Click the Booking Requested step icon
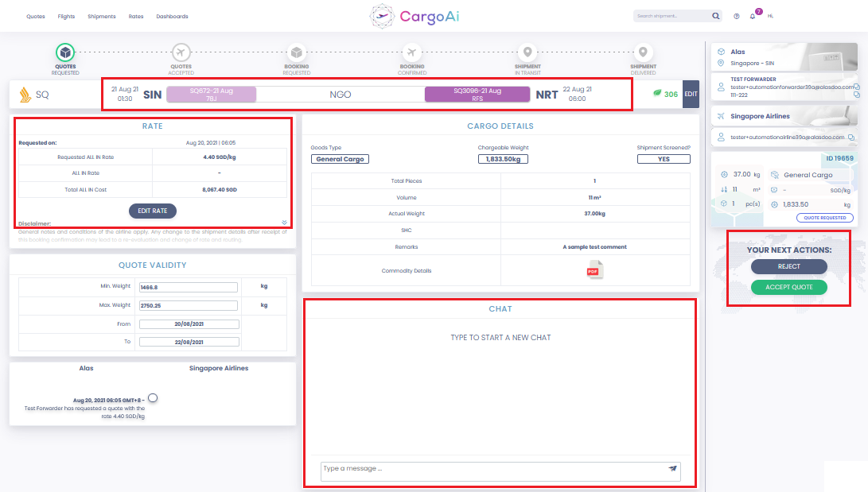Viewport: 868px width, 492px height. pyautogui.click(x=296, y=52)
